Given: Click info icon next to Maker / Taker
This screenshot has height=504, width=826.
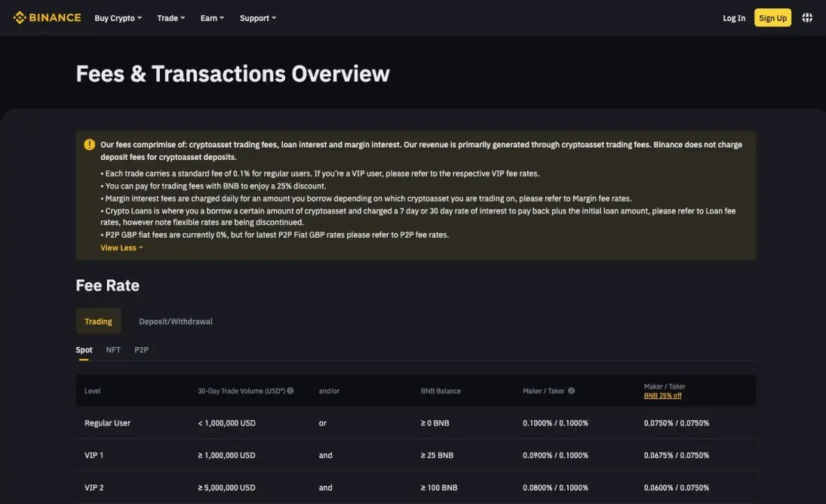Looking at the screenshot, I should tap(571, 391).
